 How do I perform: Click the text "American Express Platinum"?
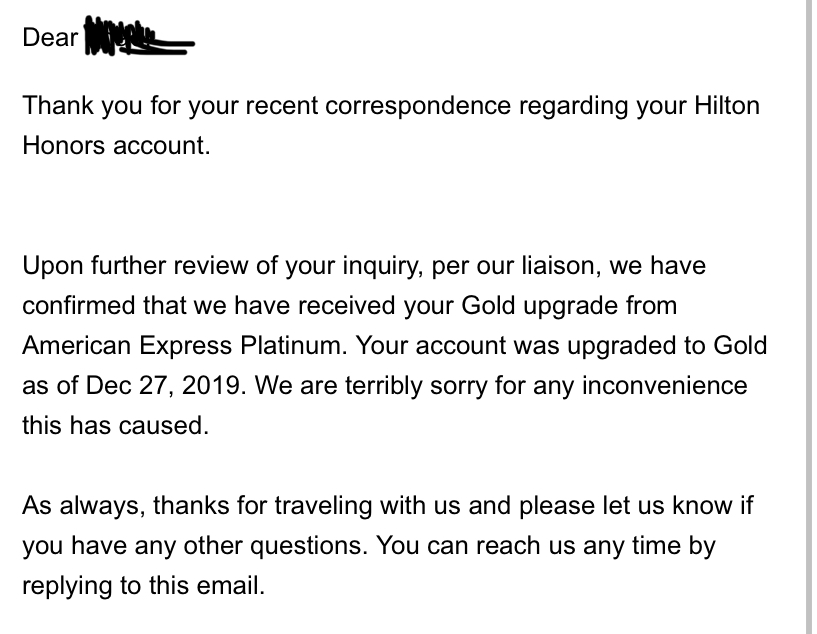tap(182, 345)
